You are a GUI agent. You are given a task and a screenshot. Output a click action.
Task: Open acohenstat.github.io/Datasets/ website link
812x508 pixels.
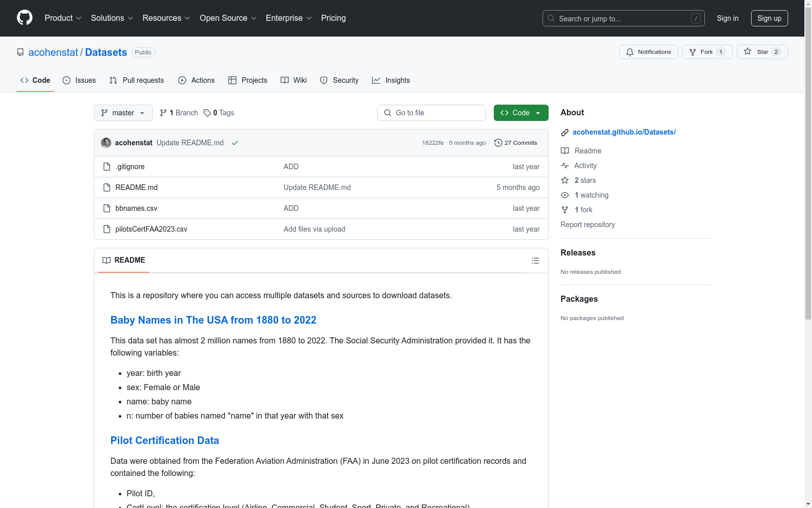click(624, 132)
